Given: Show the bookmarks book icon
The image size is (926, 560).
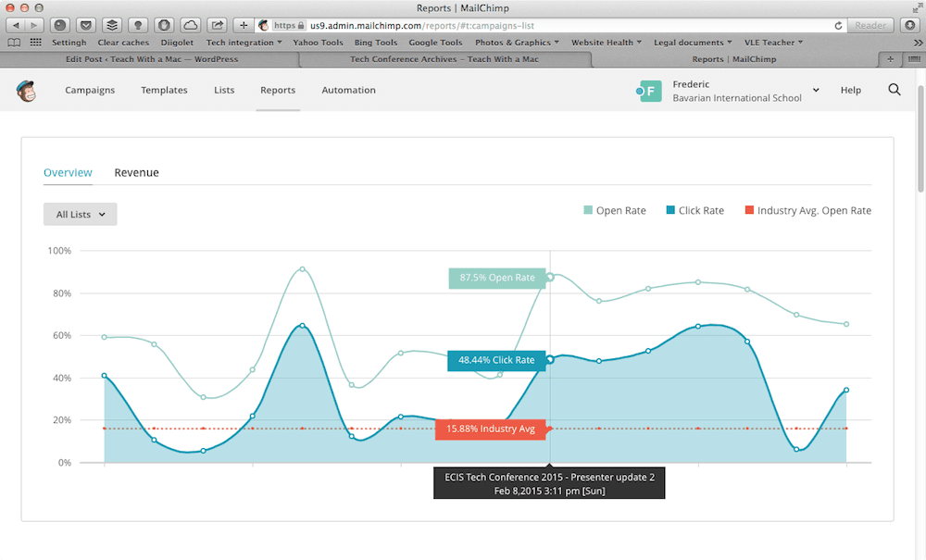Looking at the screenshot, I should point(14,43).
